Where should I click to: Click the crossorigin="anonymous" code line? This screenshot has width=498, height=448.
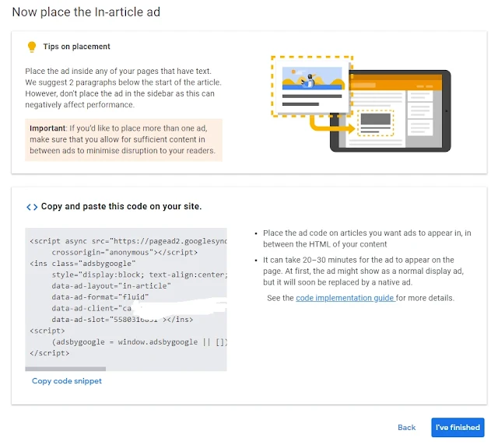(124, 253)
